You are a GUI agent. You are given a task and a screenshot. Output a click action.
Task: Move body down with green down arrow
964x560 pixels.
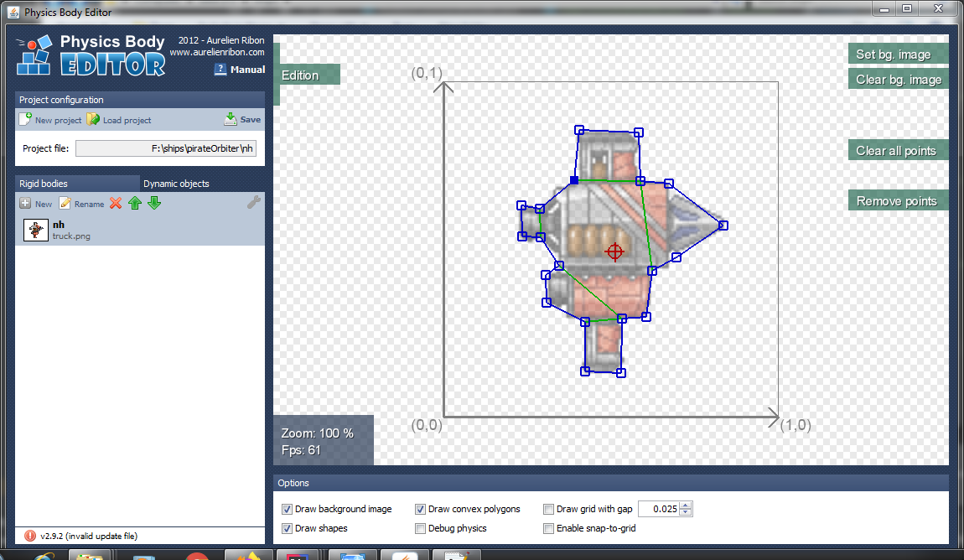[154, 203]
